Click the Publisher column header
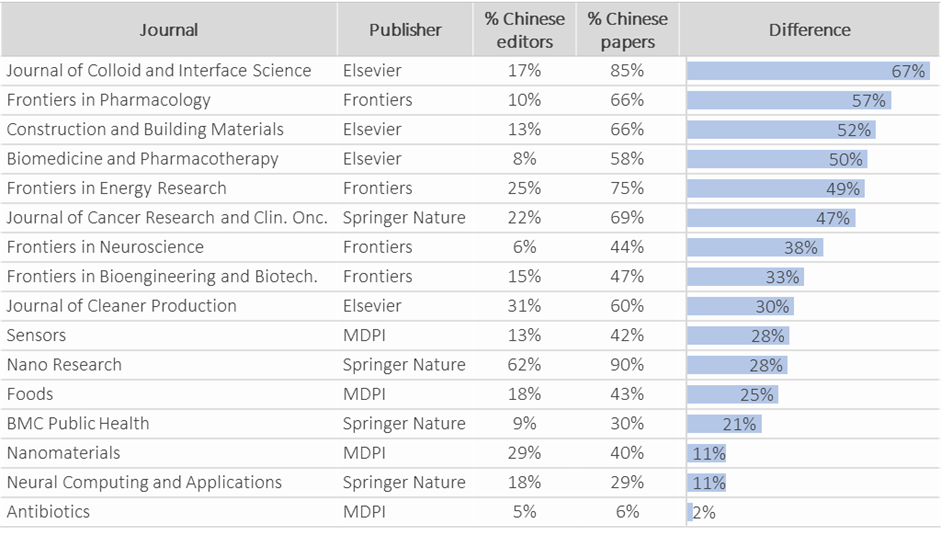 coord(405,30)
